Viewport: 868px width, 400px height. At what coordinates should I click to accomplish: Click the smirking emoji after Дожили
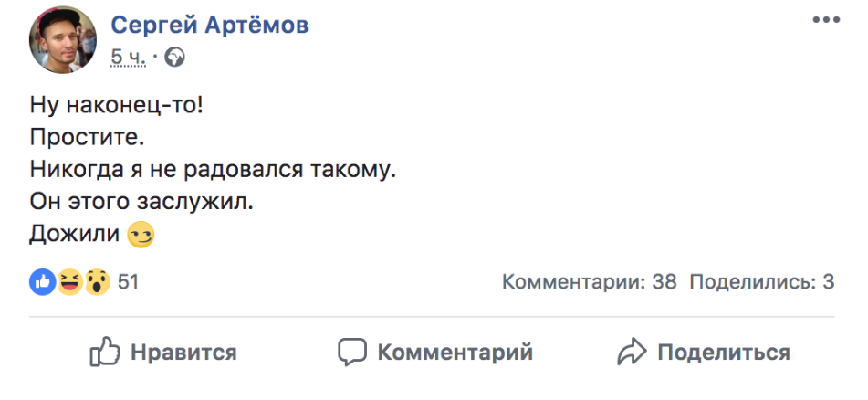(141, 235)
